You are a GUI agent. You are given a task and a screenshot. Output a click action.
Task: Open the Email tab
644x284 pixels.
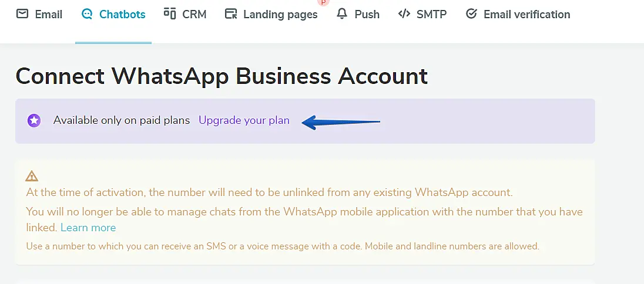coord(49,14)
